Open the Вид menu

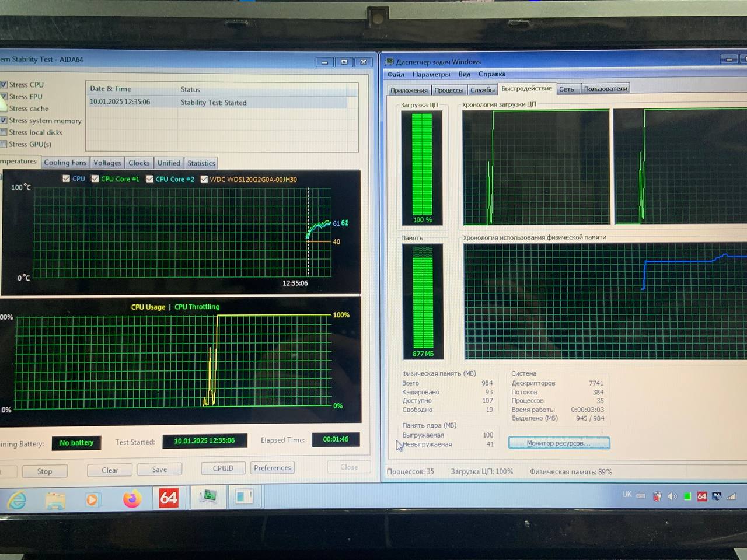(x=464, y=74)
